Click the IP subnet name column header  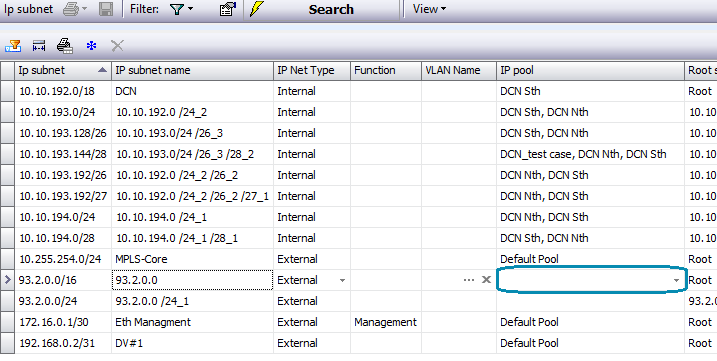(x=193, y=70)
